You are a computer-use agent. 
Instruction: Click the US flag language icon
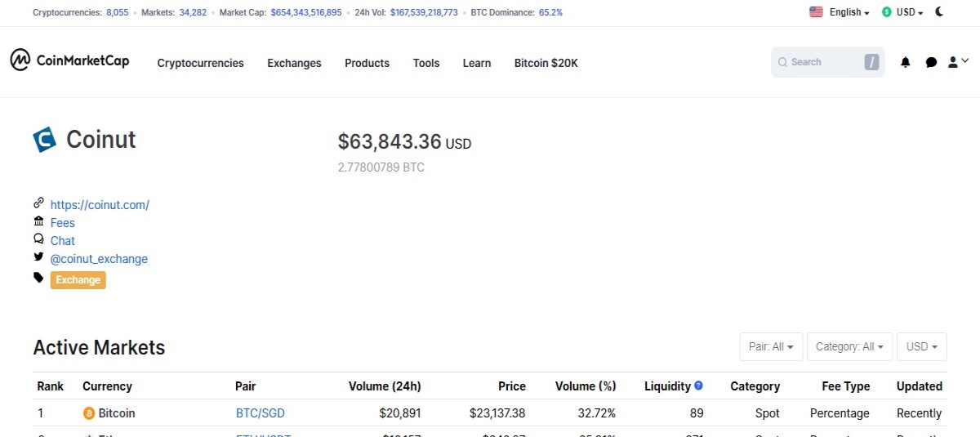816,12
